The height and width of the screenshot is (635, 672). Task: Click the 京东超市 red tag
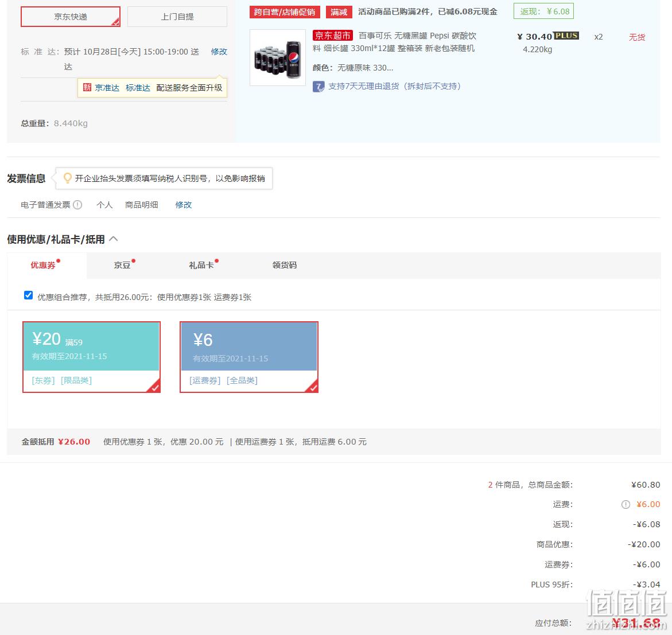coord(333,36)
